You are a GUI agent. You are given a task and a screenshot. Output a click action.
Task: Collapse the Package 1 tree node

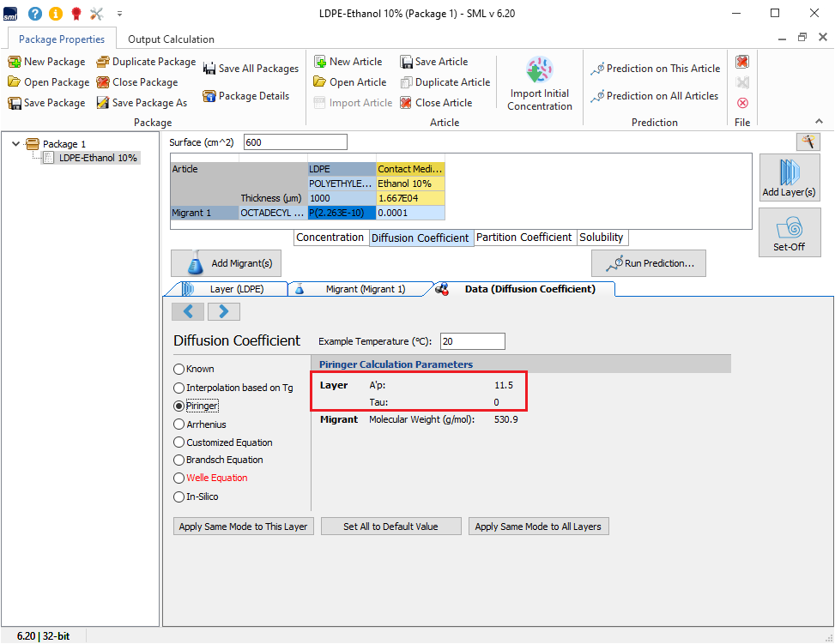point(16,144)
